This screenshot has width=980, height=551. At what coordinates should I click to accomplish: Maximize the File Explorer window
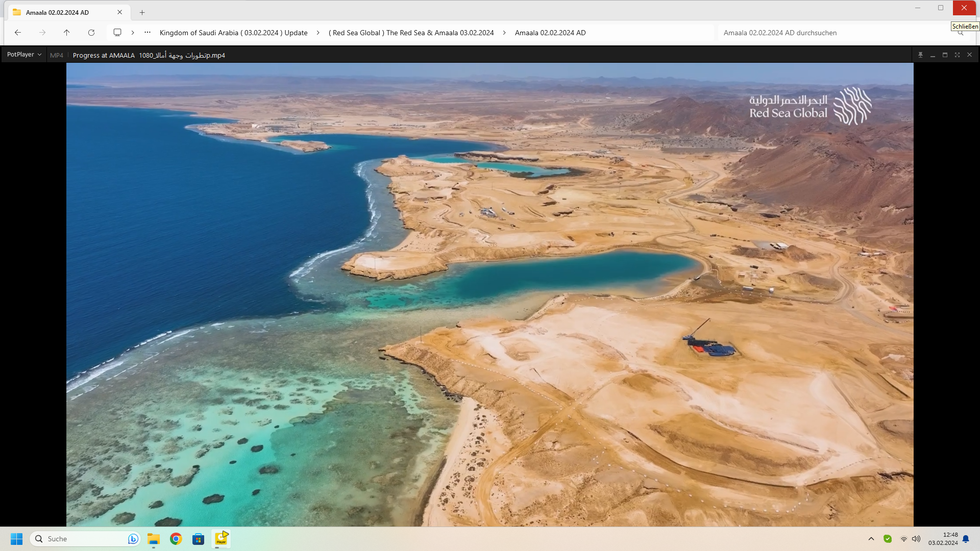pyautogui.click(x=941, y=8)
